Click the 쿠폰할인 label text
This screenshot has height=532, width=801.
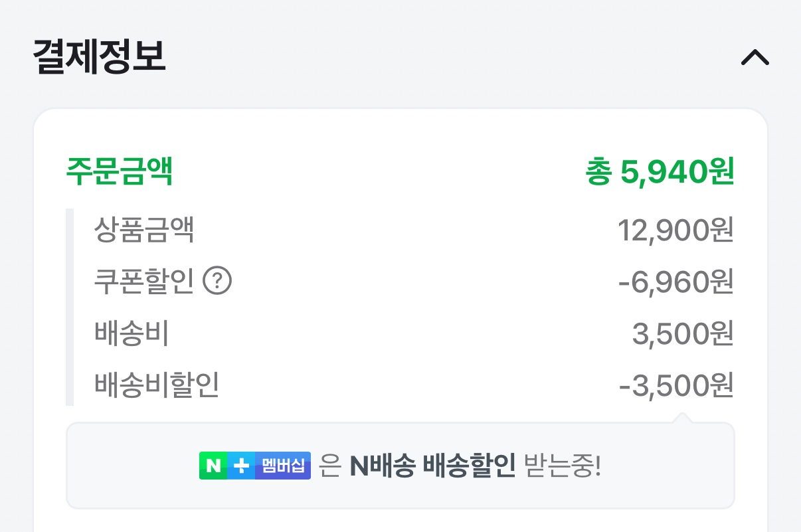coord(144,283)
